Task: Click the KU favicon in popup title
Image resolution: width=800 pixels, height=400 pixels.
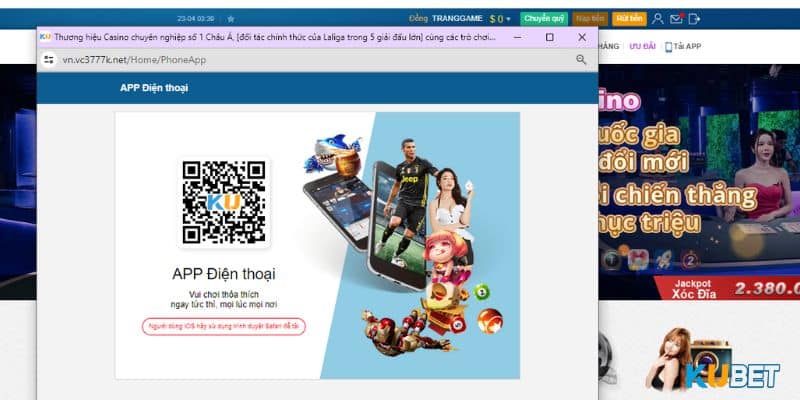Action: [x=45, y=37]
